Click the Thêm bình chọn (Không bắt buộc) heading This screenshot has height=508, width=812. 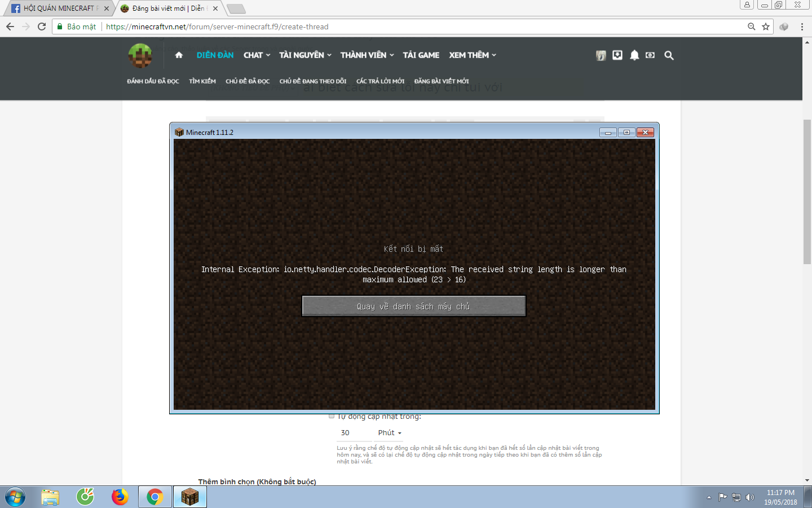point(257,481)
